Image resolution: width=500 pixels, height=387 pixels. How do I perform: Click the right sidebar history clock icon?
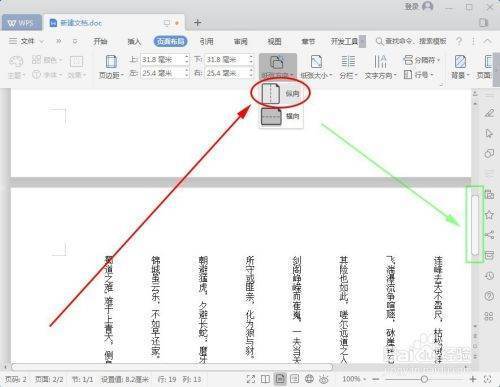tap(489, 276)
